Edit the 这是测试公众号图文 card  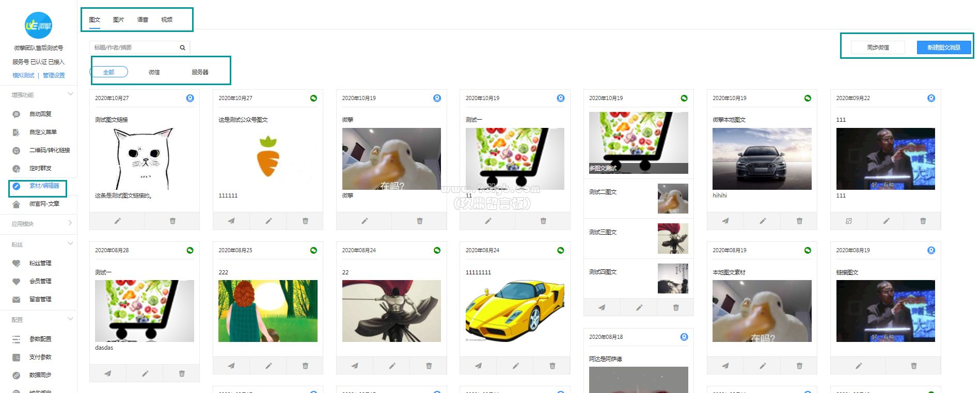click(x=268, y=221)
